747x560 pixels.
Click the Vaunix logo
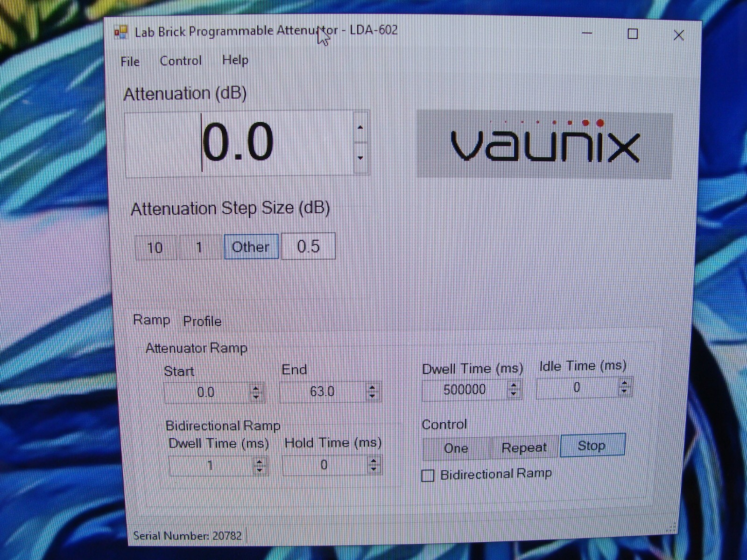coord(544,145)
